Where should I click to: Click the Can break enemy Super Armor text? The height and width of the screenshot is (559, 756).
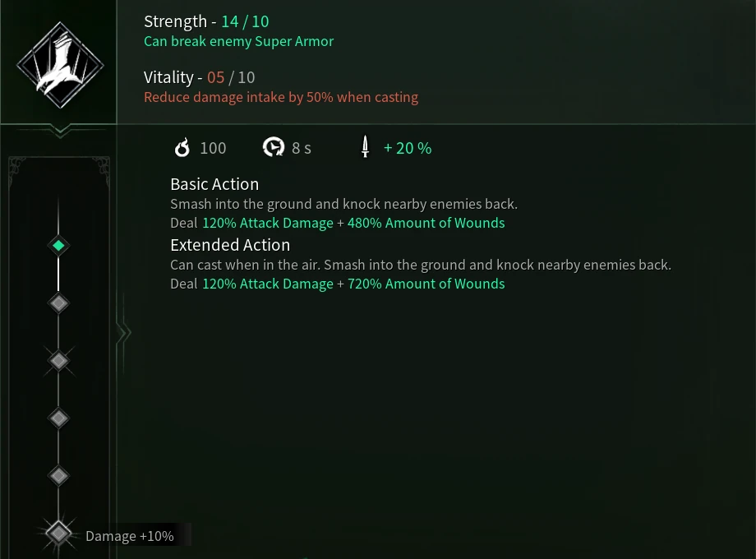click(x=238, y=41)
